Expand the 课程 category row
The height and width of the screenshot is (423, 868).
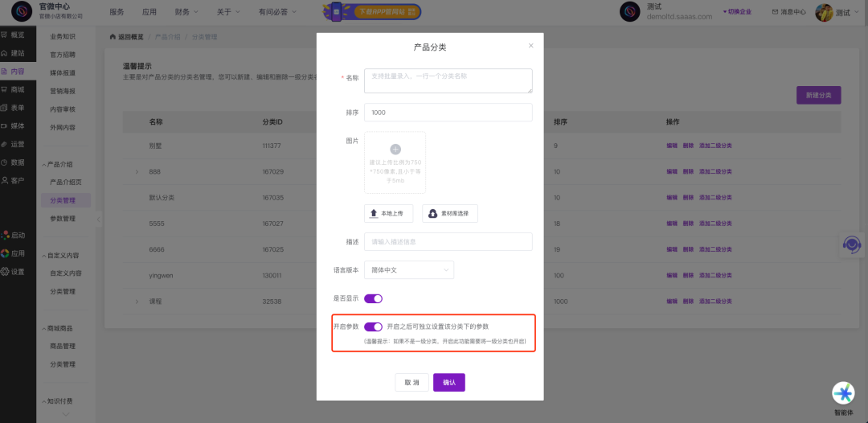point(137,302)
